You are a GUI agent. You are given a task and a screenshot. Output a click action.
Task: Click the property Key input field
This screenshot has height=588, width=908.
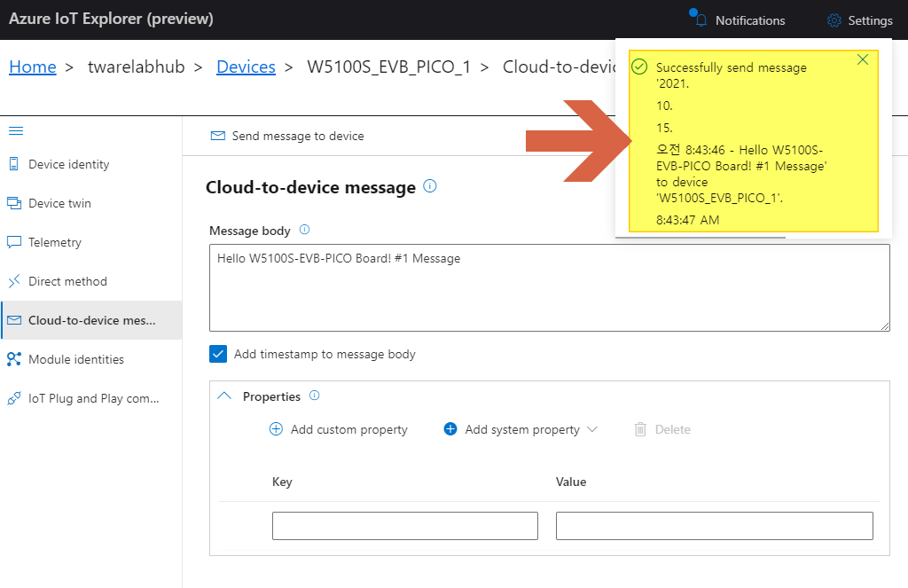pos(404,525)
